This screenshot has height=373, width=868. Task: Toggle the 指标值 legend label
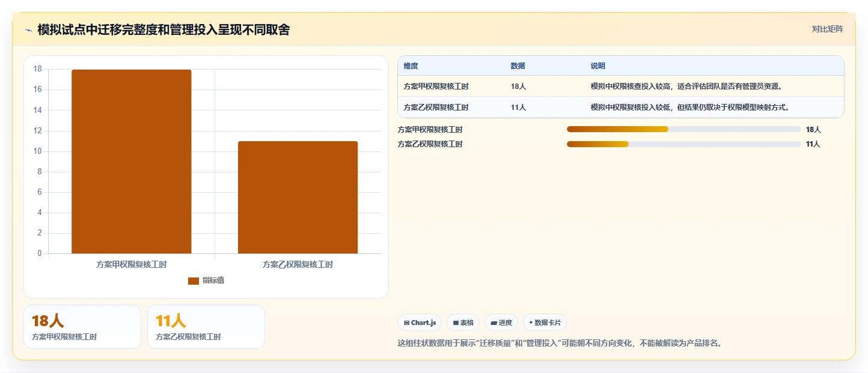pyautogui.click(x=213, y=281)
